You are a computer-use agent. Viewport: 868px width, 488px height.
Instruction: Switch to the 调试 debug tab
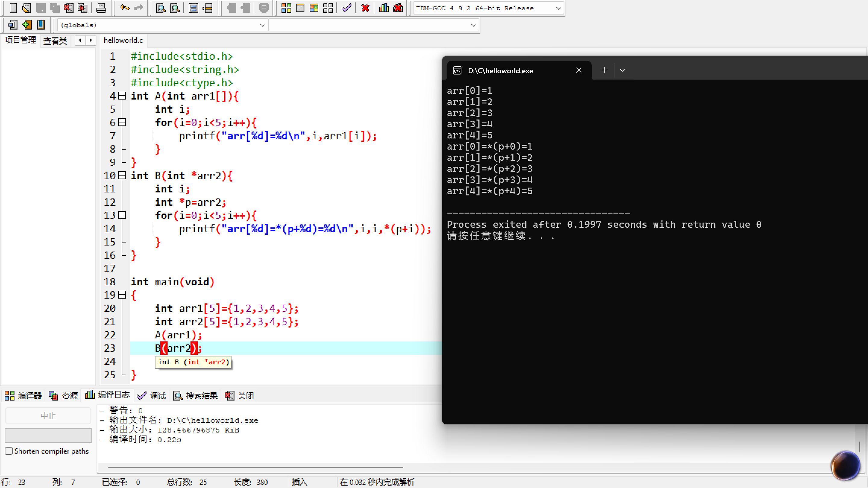click(x=152, y=395)
